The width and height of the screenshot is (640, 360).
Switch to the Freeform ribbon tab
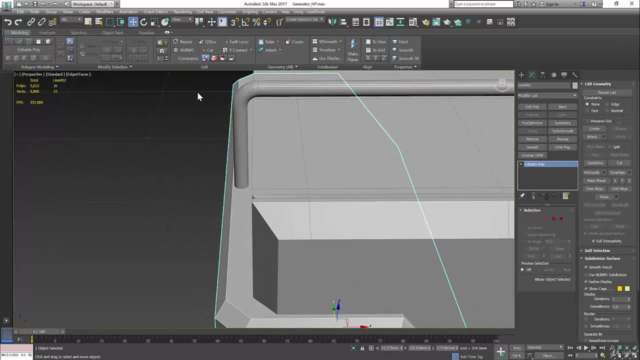point(47,33)
